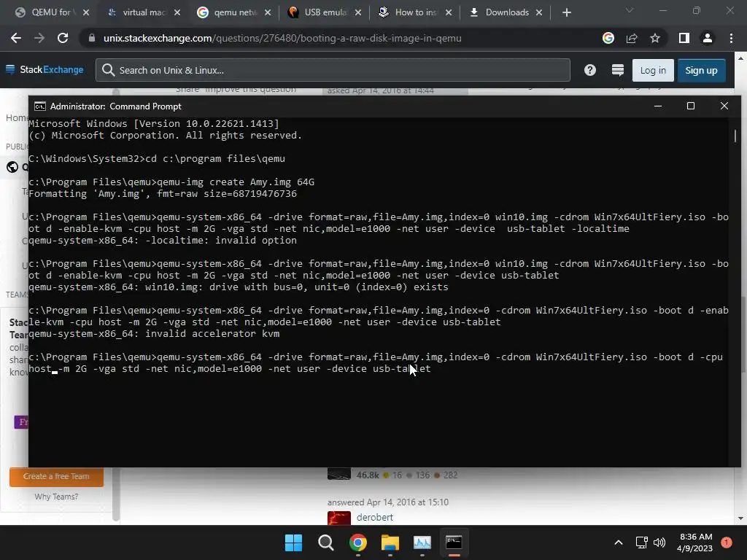Click the 'invalid accelerator kvm' error line
The image size is (747, 560).
tap(154, 334)
